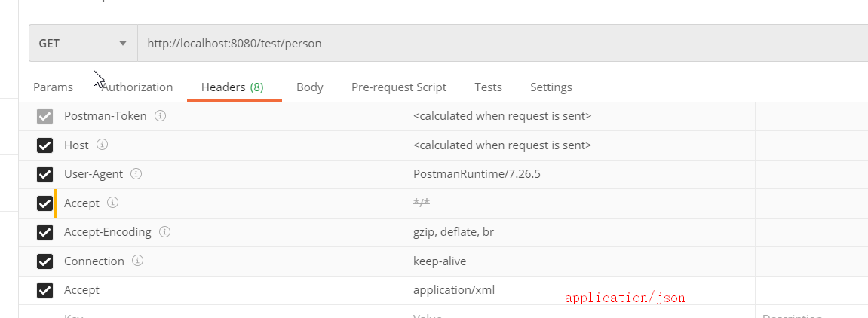Screen dimensions: 868x318
Task: Click info icon beside Host header
Action: tap(102, 145)
